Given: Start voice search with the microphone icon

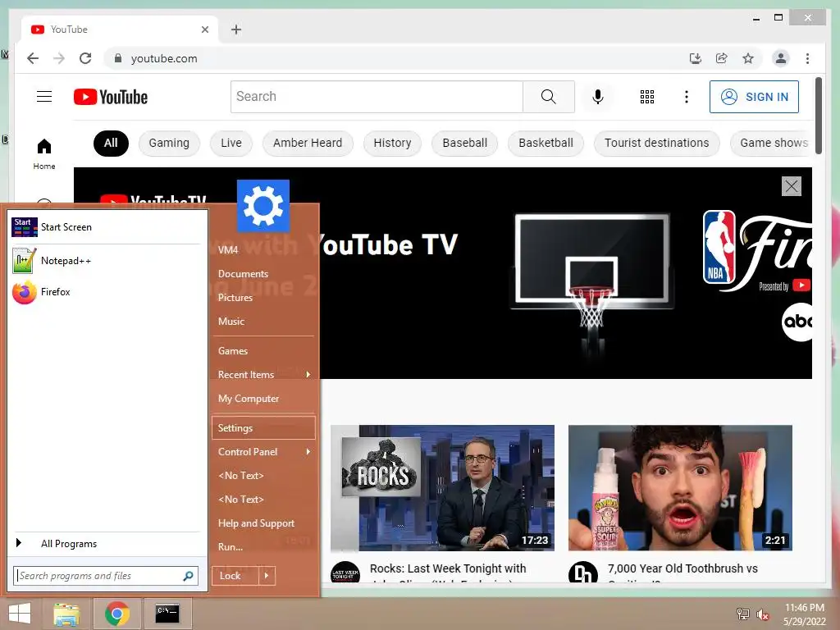Looking at the screenshot, I should click(598, 97).
